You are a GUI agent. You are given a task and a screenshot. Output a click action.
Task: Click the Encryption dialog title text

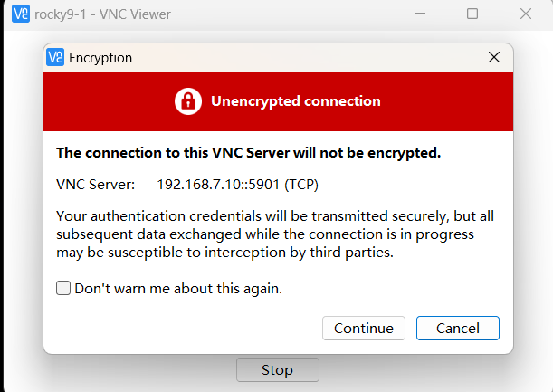[x=100, y=57]
